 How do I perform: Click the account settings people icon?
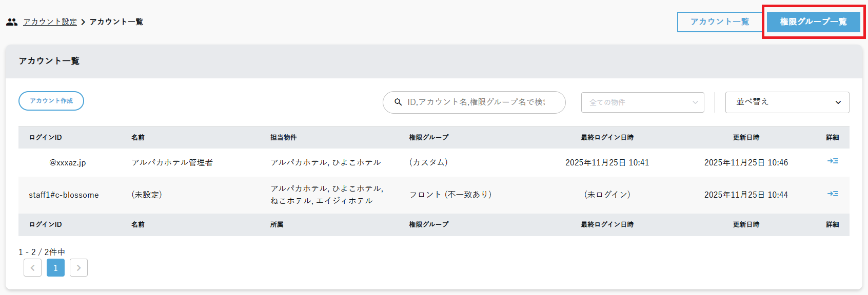click(x=12, y=22)
